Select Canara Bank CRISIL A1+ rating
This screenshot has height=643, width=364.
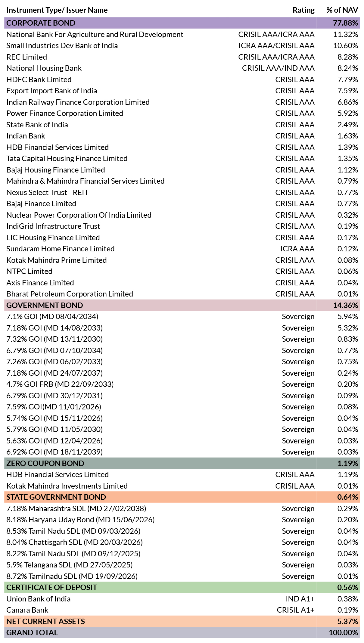[x=296, y=610]
